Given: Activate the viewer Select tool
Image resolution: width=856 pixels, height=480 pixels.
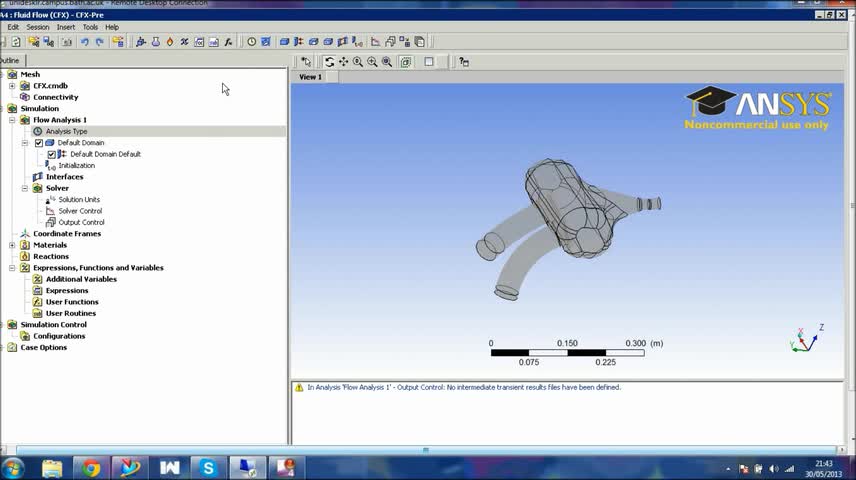Looking at the screenshot, I should pyautogui.click(x=306, y=62).
